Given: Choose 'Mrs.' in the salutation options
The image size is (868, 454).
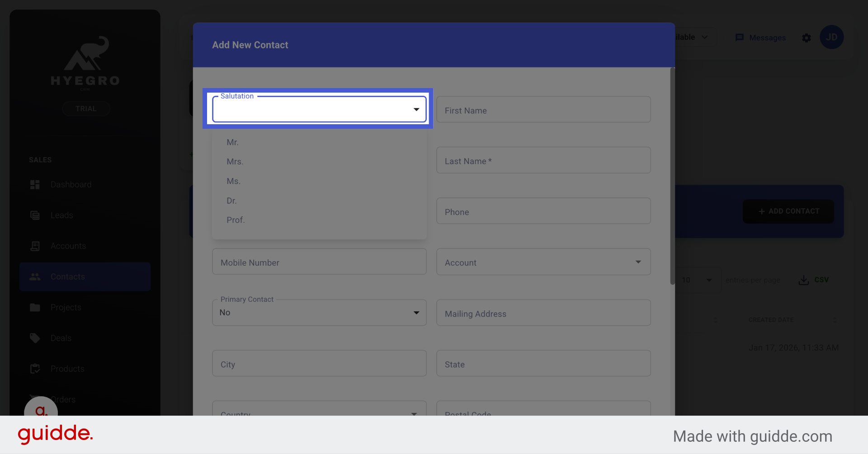Looking at the screenshot, I should click(x=235, y=161).
